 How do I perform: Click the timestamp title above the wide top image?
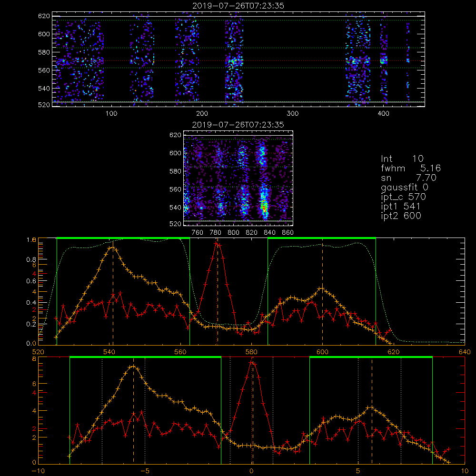[x=238, y=6]
